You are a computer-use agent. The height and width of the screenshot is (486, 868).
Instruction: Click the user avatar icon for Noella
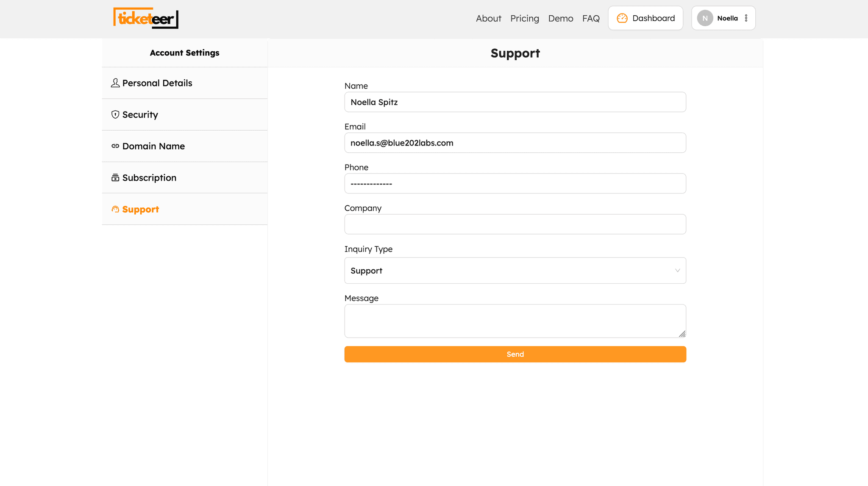click(x=706, y=18)
